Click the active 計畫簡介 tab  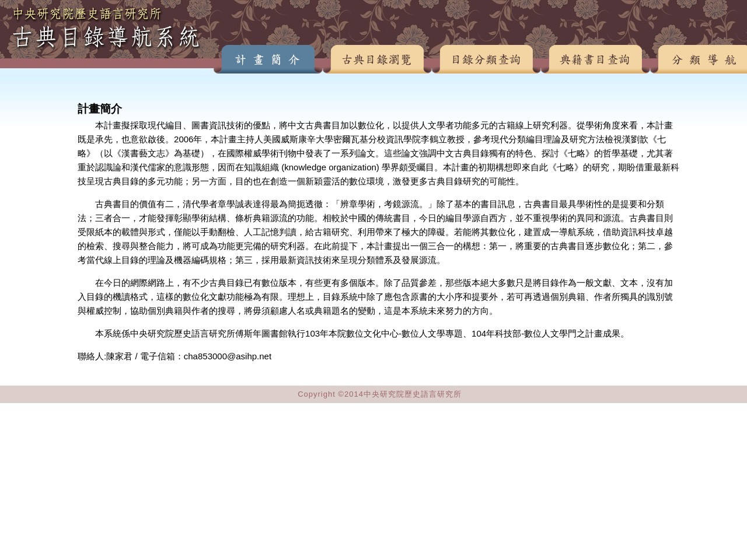coord(268,60)
